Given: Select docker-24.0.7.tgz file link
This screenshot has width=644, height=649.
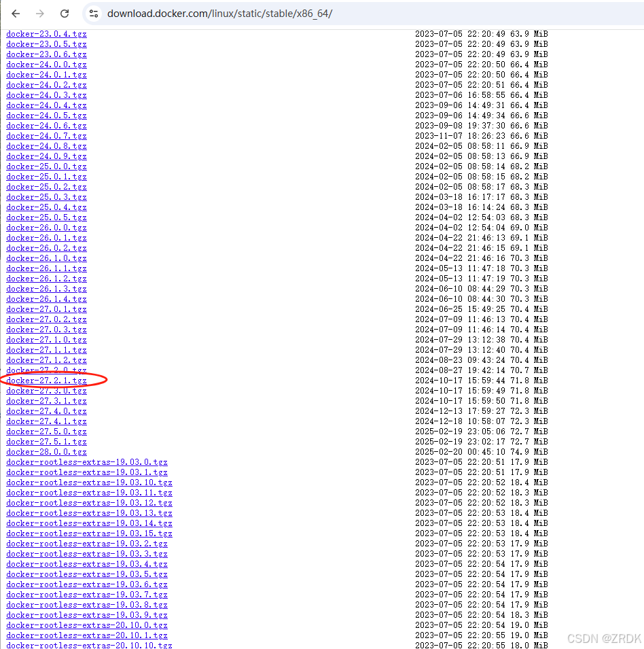Looking at the screenshot, I should (x=46, y=136).
